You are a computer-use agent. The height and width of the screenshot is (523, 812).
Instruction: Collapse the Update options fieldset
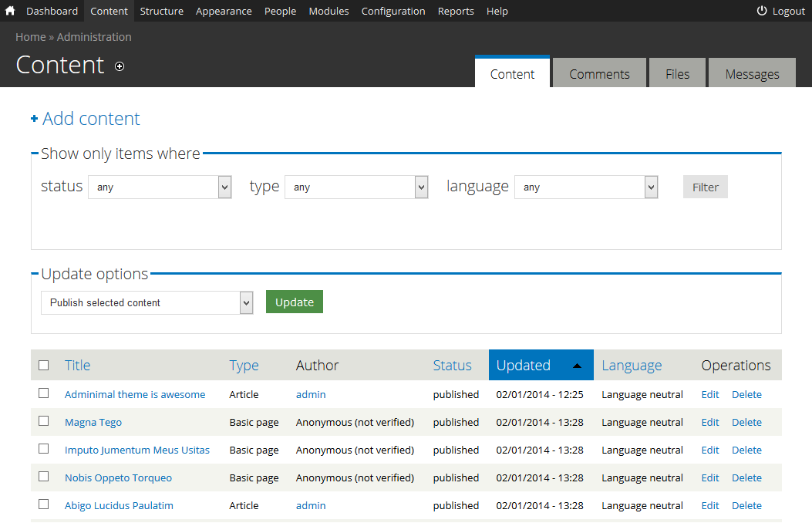(x=94, y=274)
